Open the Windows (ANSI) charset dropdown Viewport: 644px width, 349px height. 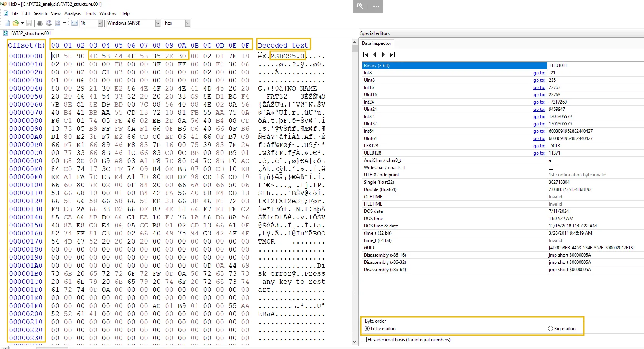158,23
